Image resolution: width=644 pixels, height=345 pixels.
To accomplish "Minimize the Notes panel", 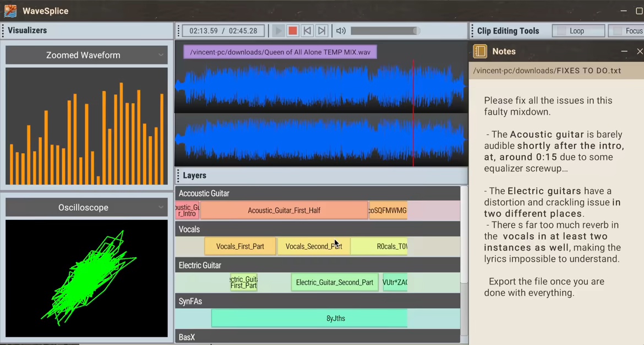I will 624,51.
